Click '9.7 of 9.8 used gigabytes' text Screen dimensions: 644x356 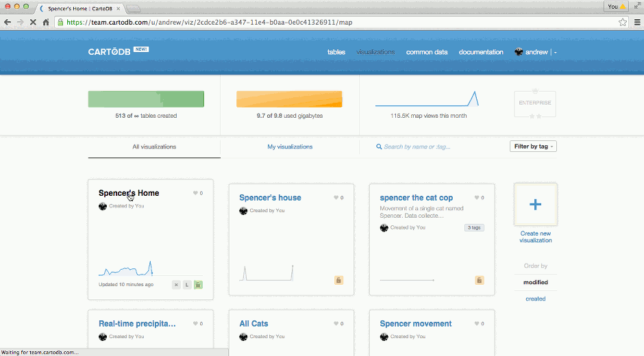click(290, 116)
